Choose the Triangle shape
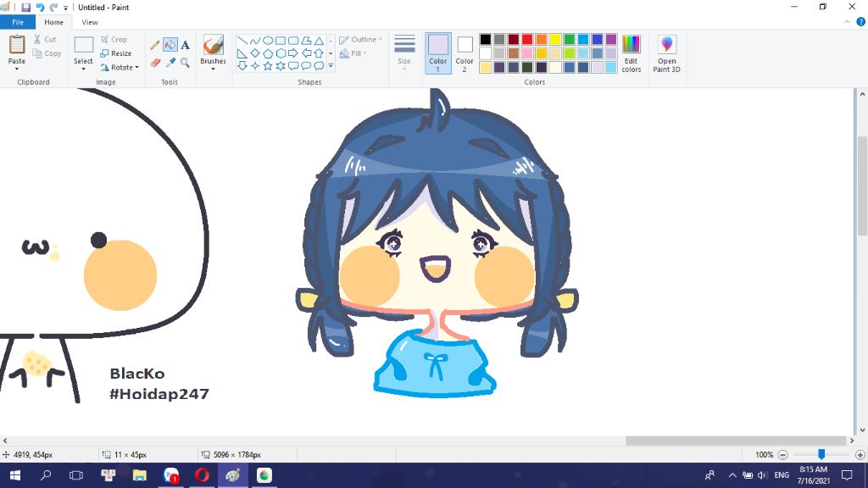 point(319,41)
